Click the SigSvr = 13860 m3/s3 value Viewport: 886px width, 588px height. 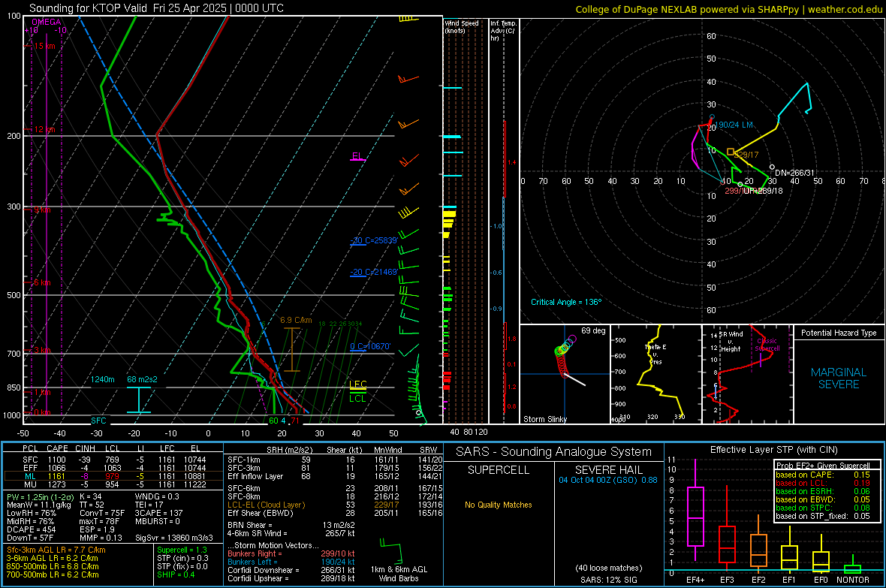coord(174,538)
